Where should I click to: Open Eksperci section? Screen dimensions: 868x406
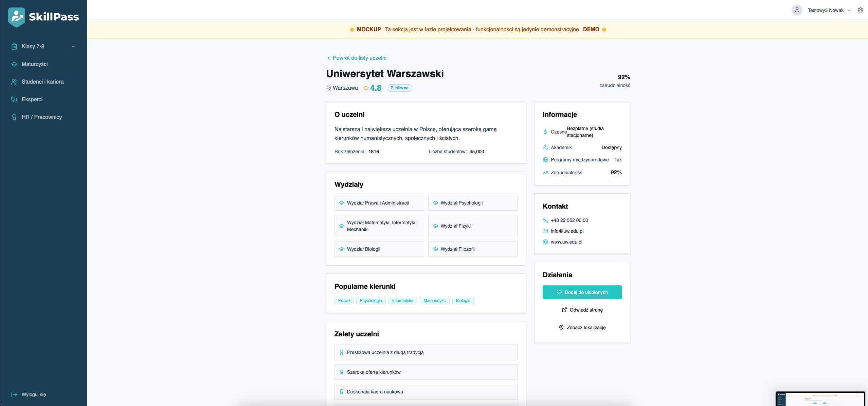click(x=43, y=100)
